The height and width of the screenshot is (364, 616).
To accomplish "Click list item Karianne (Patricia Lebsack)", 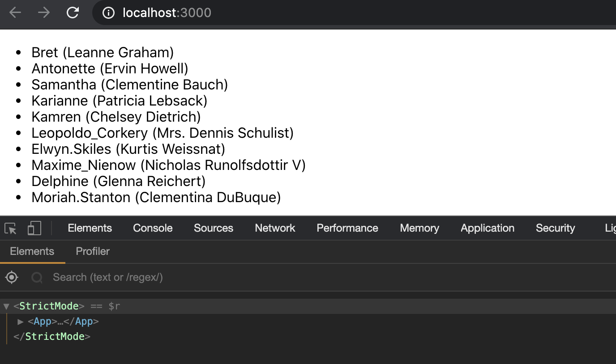I will tap(120, 101).
